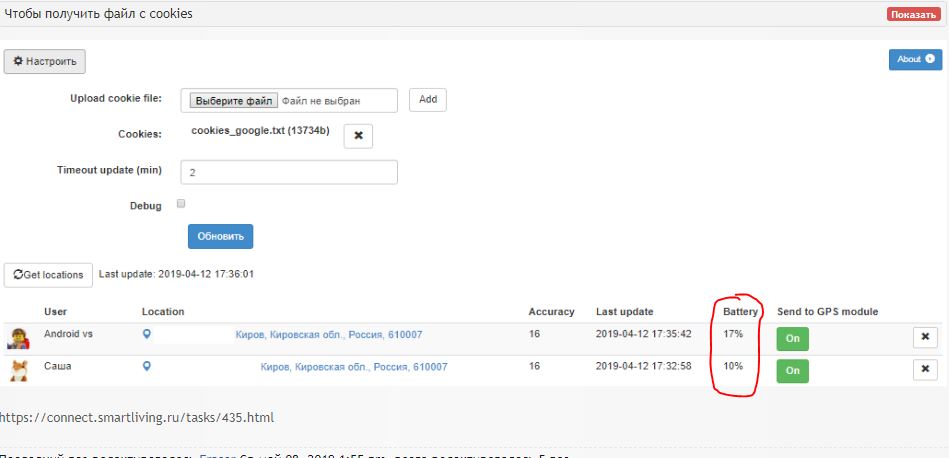Image resolution: width=949 pixels, height=458 pixels.
Task: Open the About button
Action: coord(915,59)
